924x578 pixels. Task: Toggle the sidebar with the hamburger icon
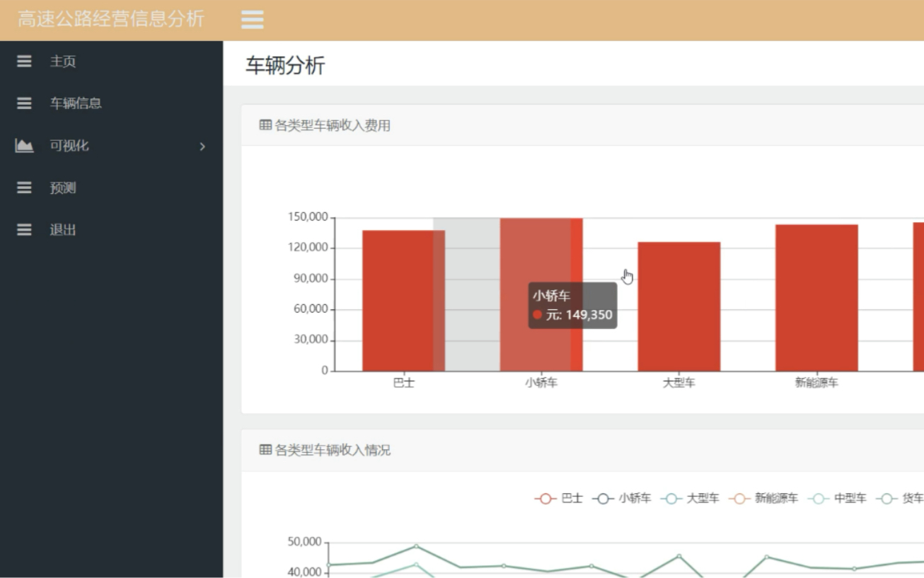click(253, 20)
